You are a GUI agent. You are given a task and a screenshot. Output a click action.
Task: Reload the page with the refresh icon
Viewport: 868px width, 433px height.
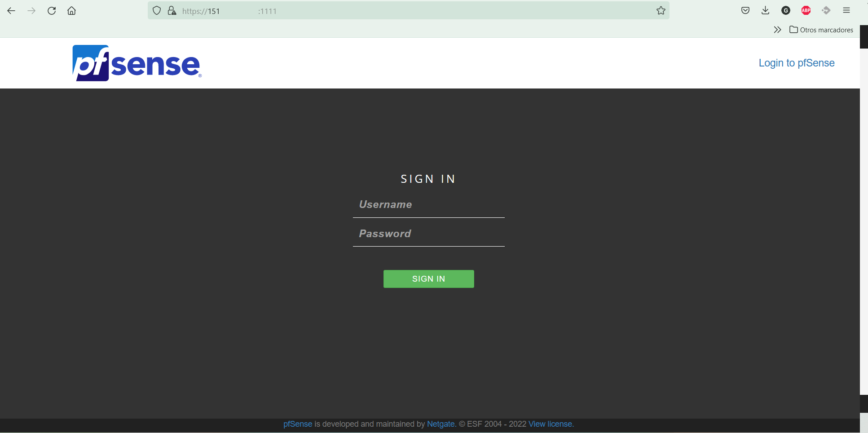(52, 11)
